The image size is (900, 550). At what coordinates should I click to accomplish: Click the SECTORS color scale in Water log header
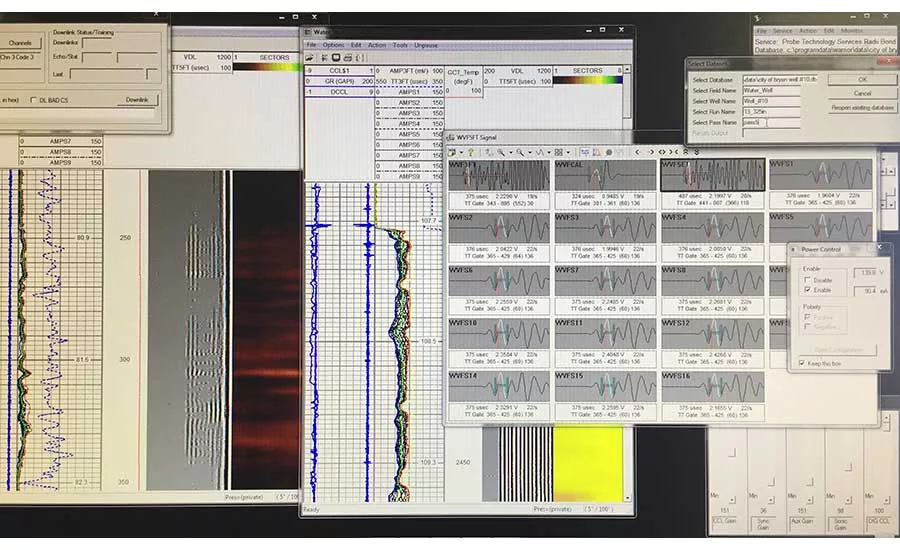(x=588, y=80)
